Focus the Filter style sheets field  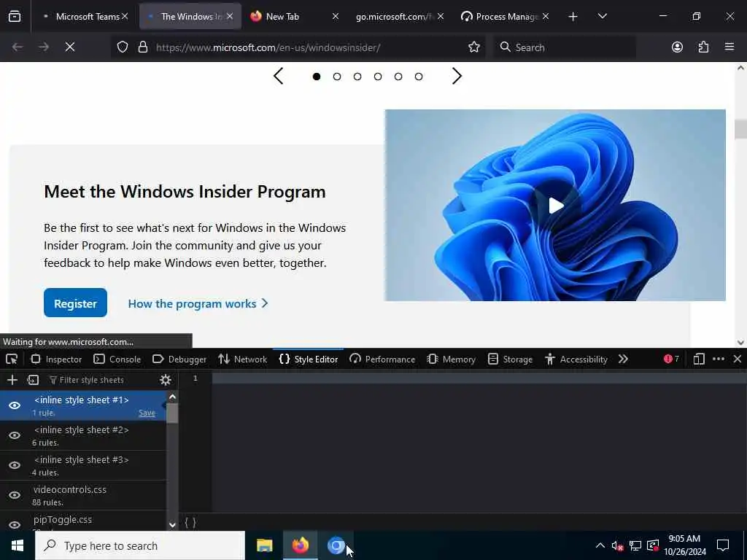pos(102,379)
